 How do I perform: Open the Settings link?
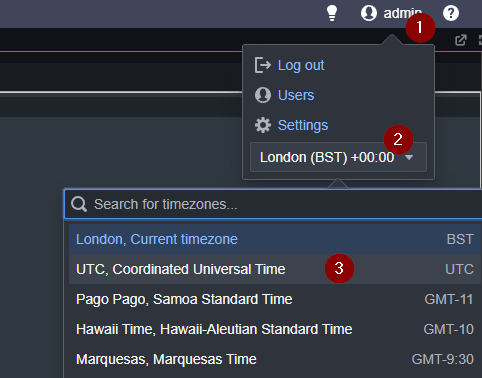pos(303,126)
